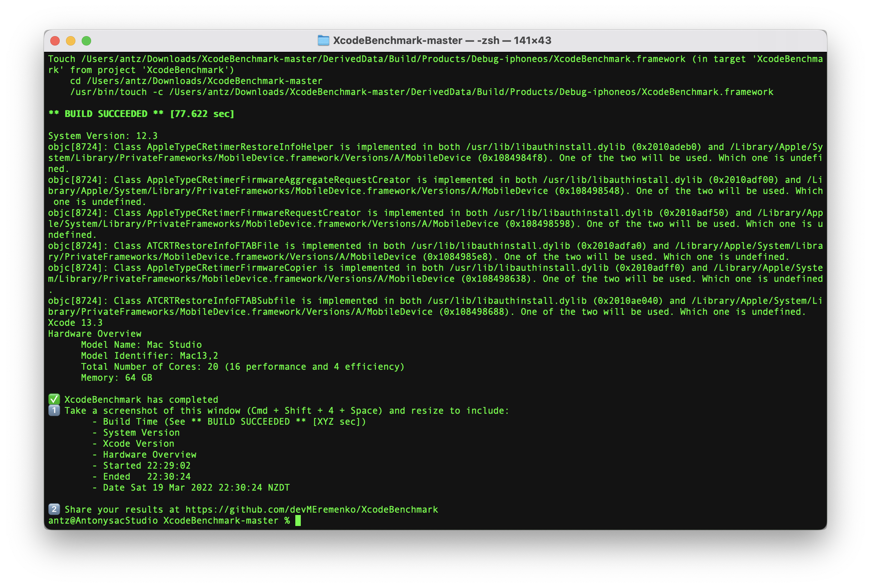Click the System Version: 12.3 line
Viewport: 871px width, 588px height.
click(x=102, y=136)
